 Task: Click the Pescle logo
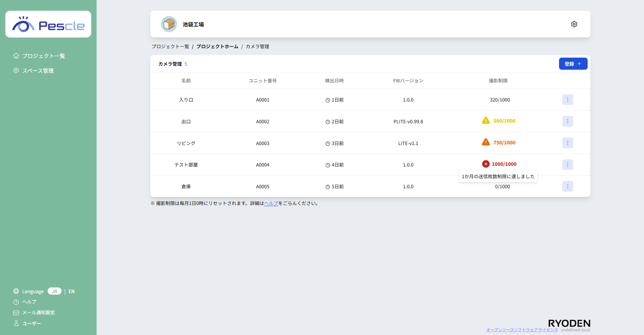[x=48, y=24]
